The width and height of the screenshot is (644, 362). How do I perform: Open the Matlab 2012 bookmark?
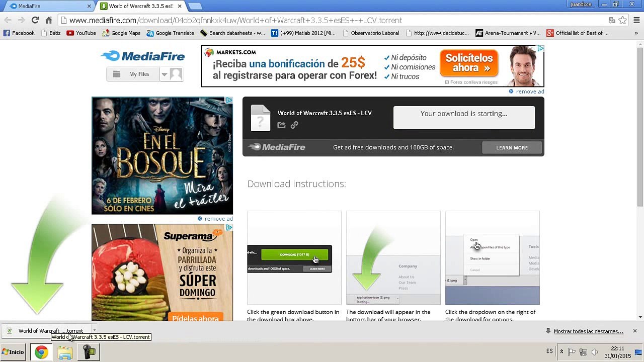click(x=303, y=33)
